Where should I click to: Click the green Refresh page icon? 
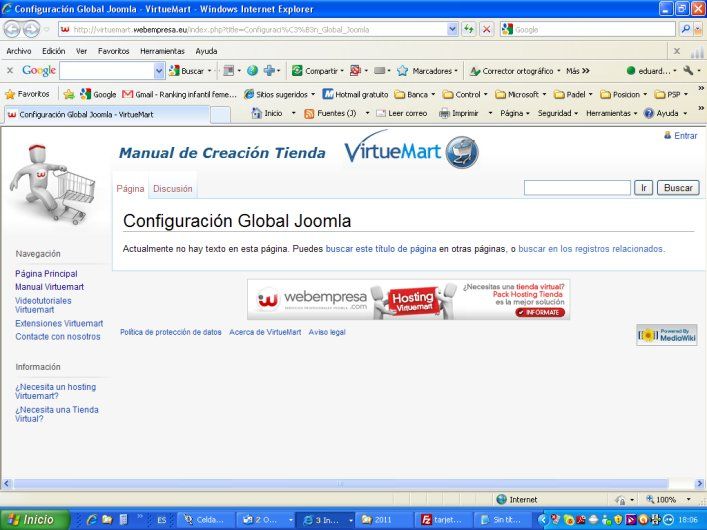469,30
